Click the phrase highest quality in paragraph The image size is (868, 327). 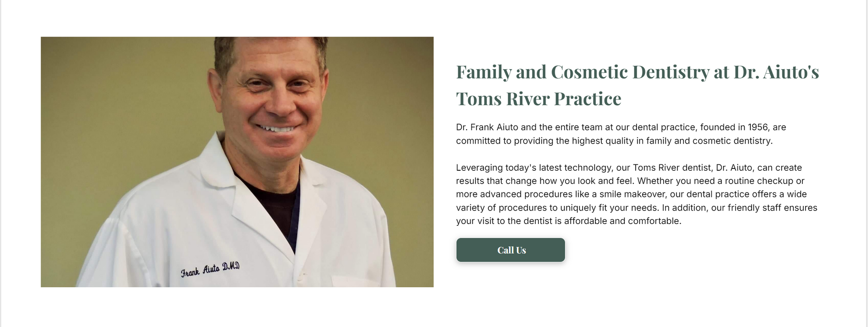click(x=603, y=141)
